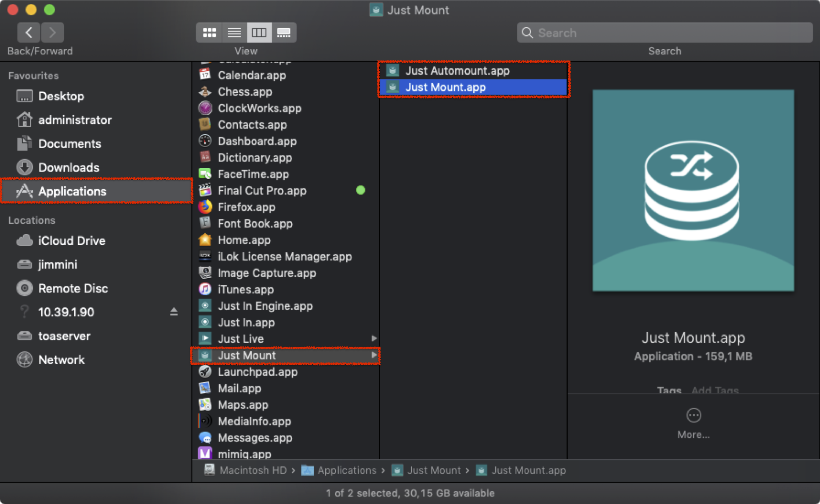
Task: Expand the Just Live folder arrow
Action: pos(374,339)
